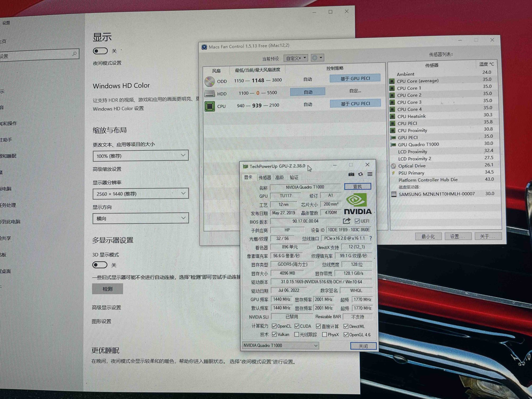Click the GPU-Z screenshot camera icon

[x=351, y=174]
